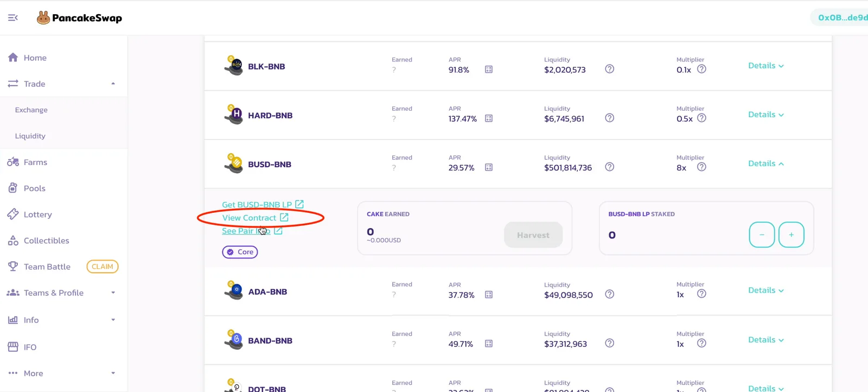Click the BLK-BNB farm name
The height and width of the screenshot is (392, 868).
[x=266, y=67]
